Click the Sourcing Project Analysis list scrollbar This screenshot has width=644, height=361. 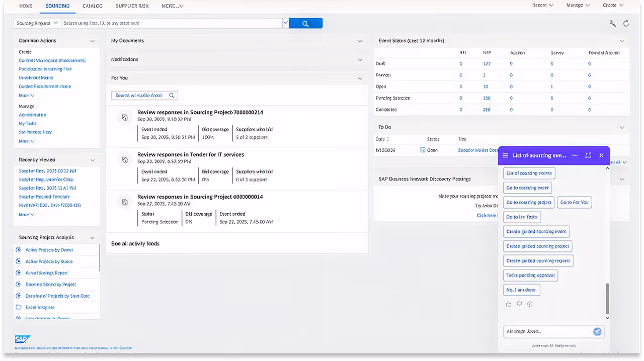click(x=99, y=257)
